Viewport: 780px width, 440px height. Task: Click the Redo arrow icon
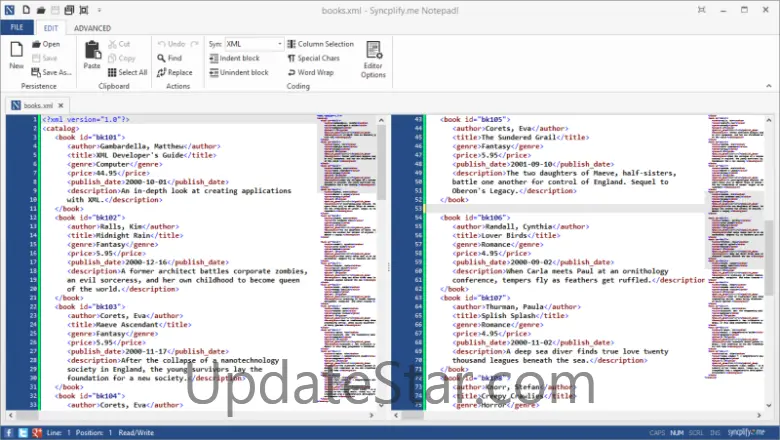point(195,44)
